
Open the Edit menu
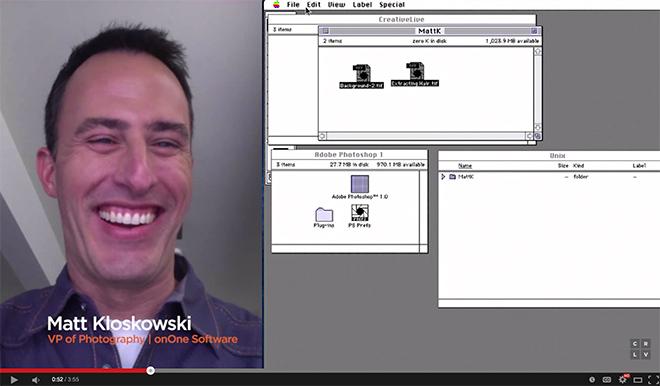pyautogui.click(x=314, y=5)
